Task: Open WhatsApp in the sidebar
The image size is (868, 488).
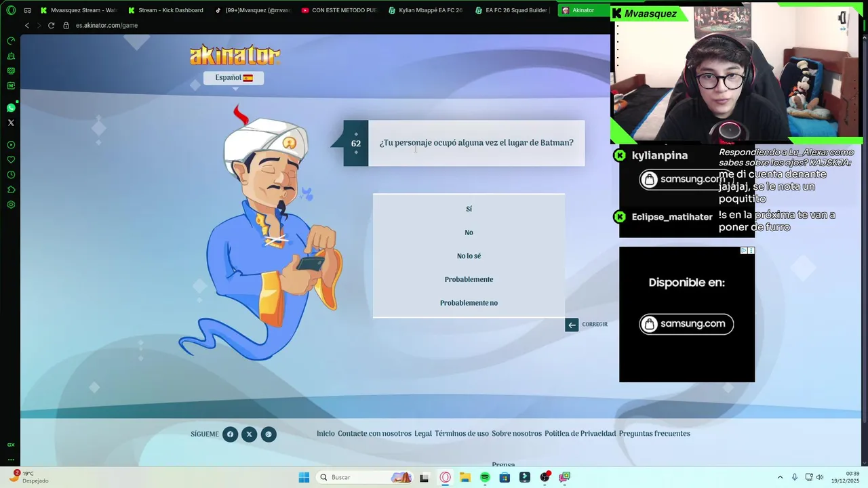Action: coord(11,108)
